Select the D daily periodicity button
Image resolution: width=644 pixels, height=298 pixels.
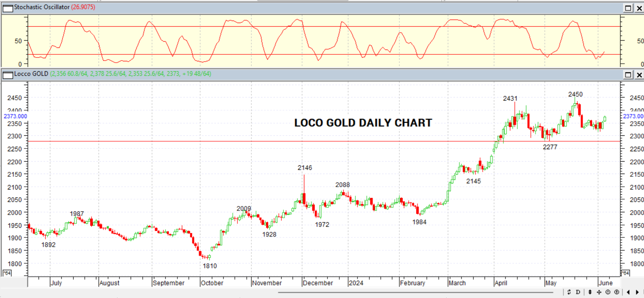pyautogui.click(x=578, y=292)
